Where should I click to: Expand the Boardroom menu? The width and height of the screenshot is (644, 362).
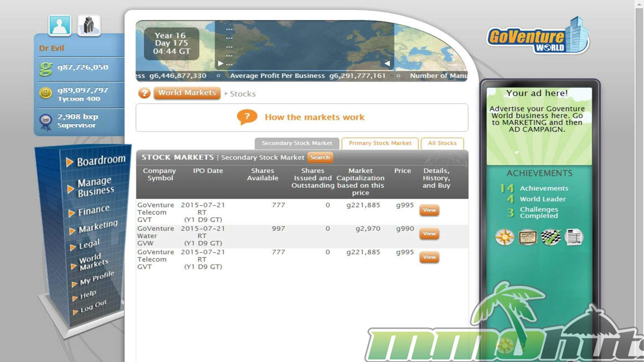101,161
